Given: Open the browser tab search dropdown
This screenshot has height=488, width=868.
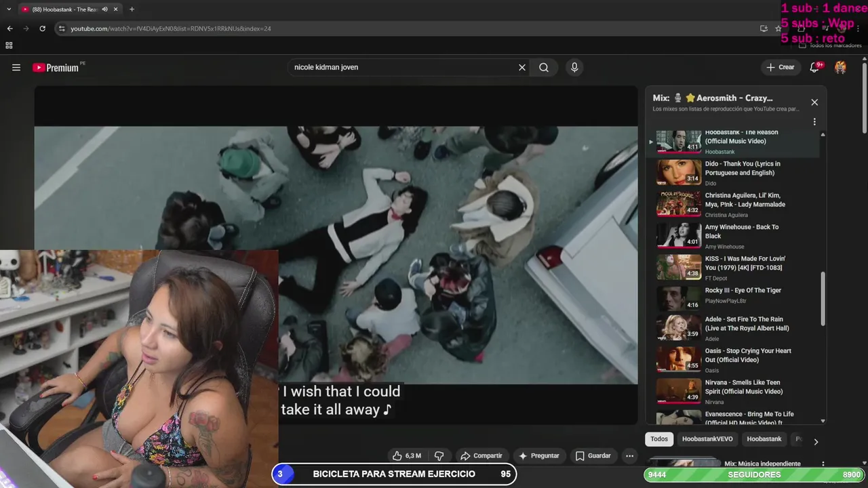Looking at the screenshot, I should (x=8, y=9).
